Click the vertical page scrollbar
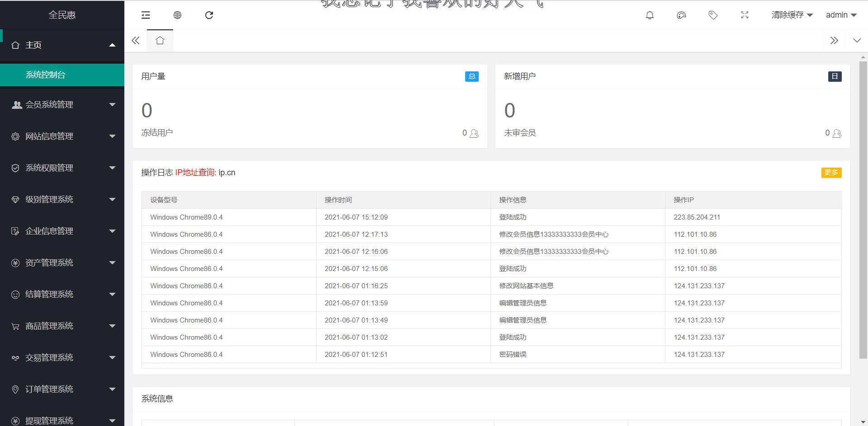 863,208
